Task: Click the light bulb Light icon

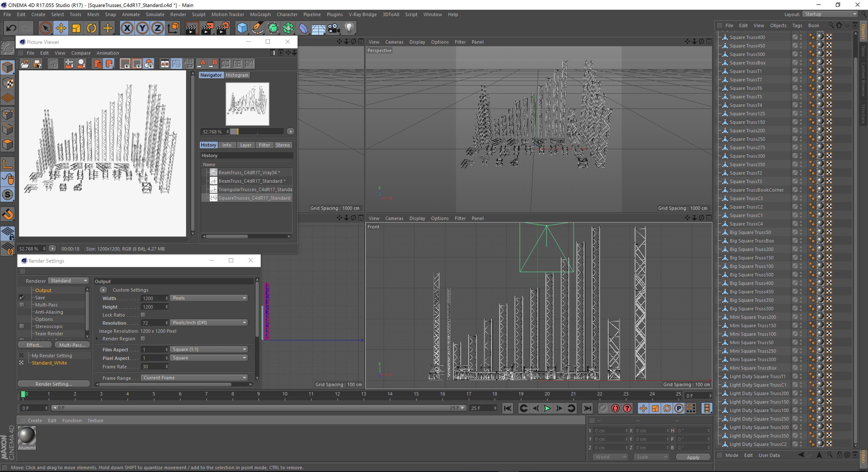Action: (349, 28)
